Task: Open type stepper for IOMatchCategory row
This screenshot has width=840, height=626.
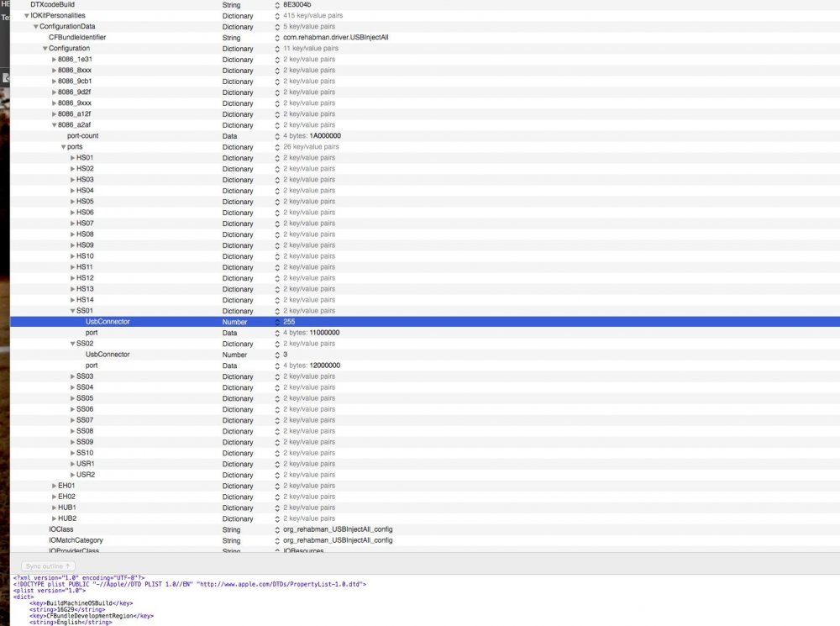Action: (277, 540)
